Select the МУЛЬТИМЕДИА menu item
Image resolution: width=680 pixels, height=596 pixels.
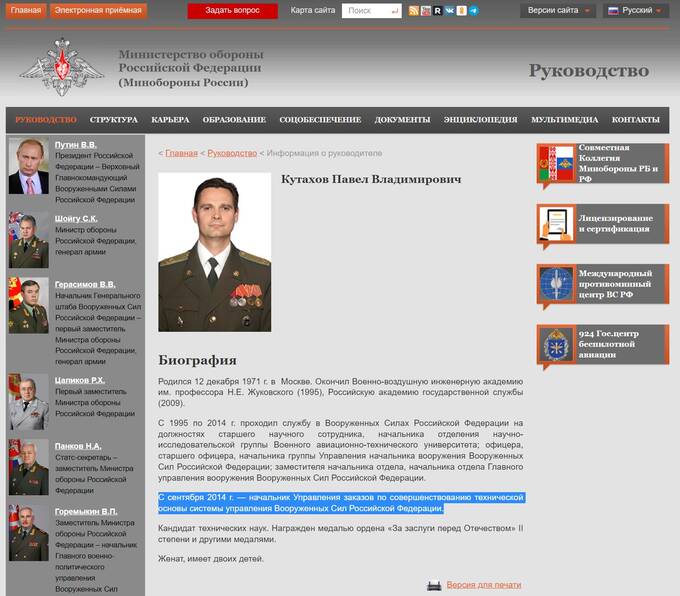(x=564, y=120)
